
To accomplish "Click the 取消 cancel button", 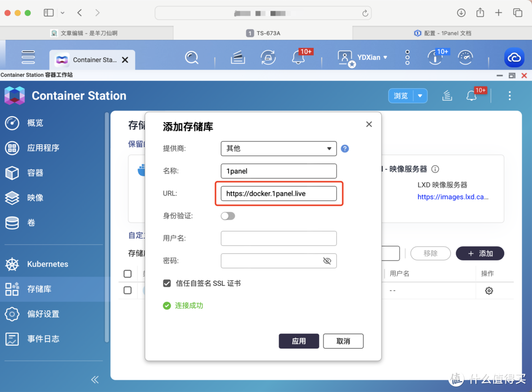I will click(343, 341).
